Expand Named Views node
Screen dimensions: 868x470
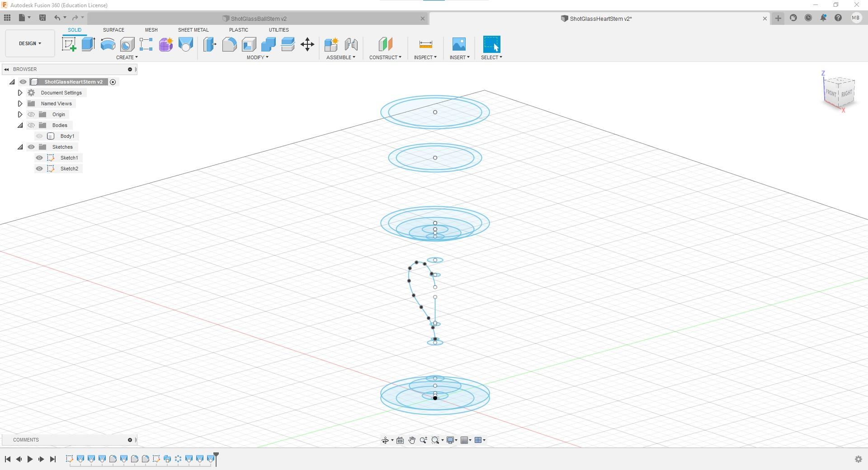(x=20, y=103)
